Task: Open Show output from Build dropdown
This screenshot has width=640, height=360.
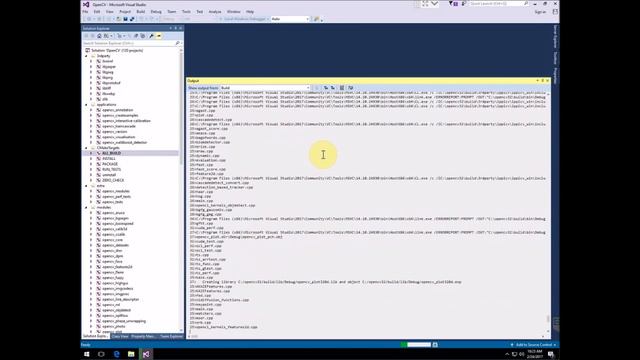Action: pyautogui.click(x=265, y=88)
